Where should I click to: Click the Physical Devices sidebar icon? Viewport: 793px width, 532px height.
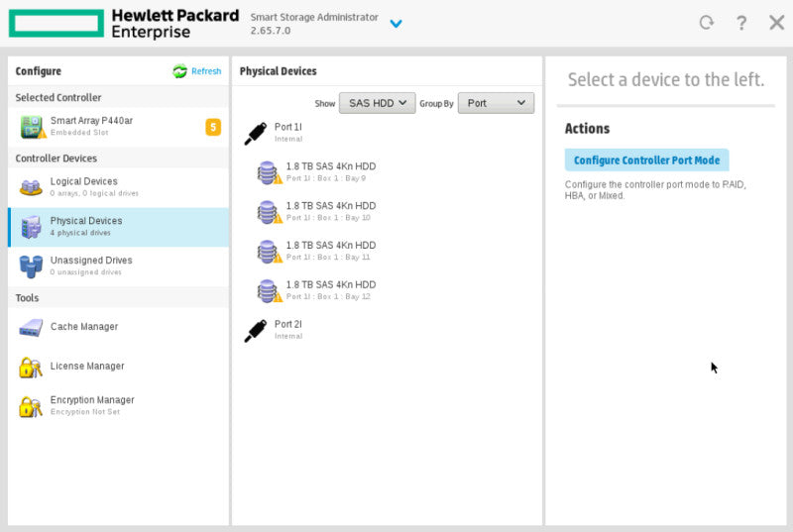click(x=31, y=227)
